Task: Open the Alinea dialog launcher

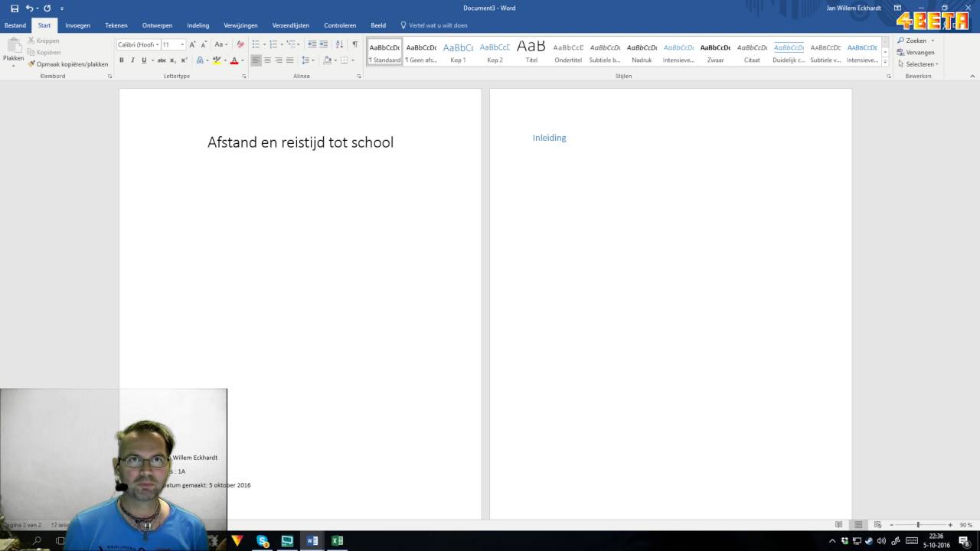Action: pos(358,77)
